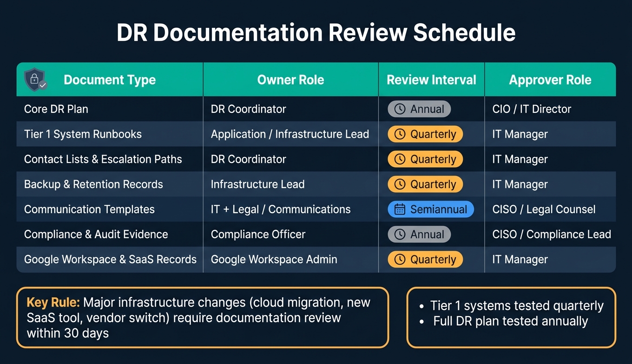This screenshot has height=364, width=632.
Task: Click Quarterly badge in Tier 1 Runbooks row
Action: click(426, 134)
